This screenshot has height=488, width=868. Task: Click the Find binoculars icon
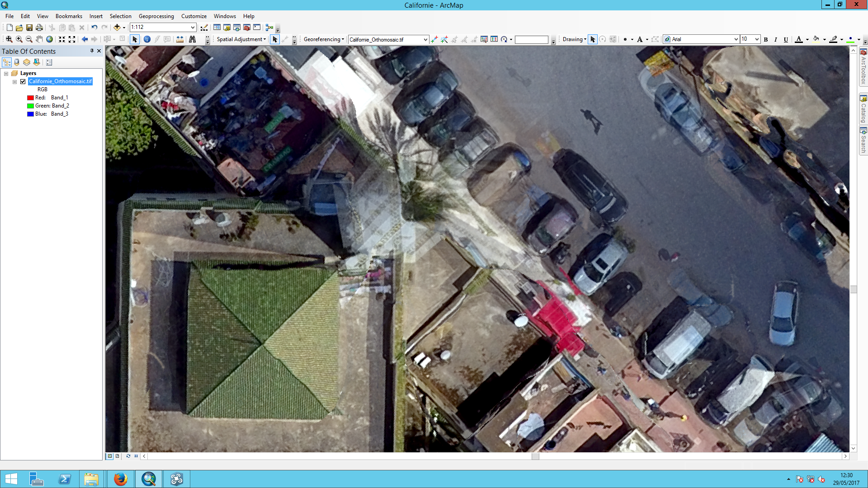click(192, 39)
